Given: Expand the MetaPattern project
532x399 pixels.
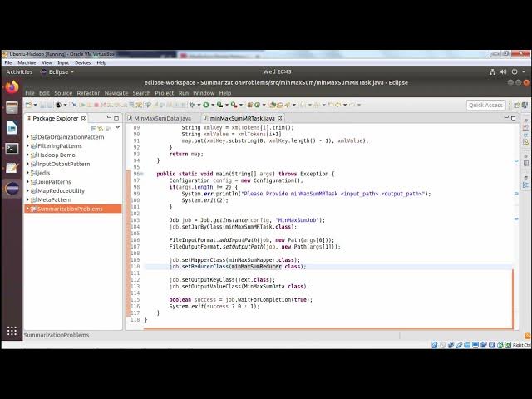Looking at the screenshot, I should click(27, 199).
